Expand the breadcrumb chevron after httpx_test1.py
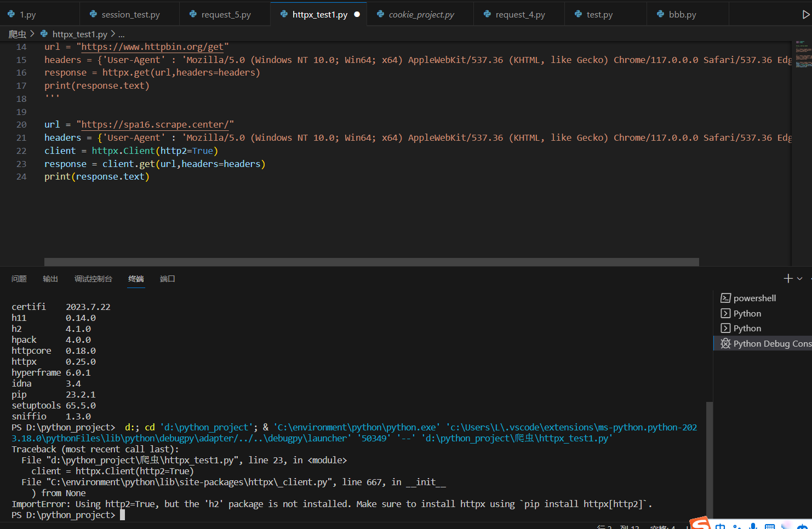Viewport: 812px width, 529px height. click(x=113, y=34)
